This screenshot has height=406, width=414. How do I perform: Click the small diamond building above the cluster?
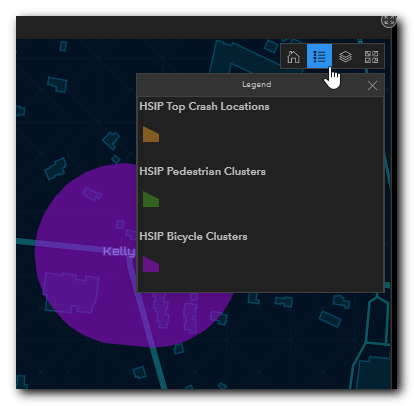coord(116,159)
